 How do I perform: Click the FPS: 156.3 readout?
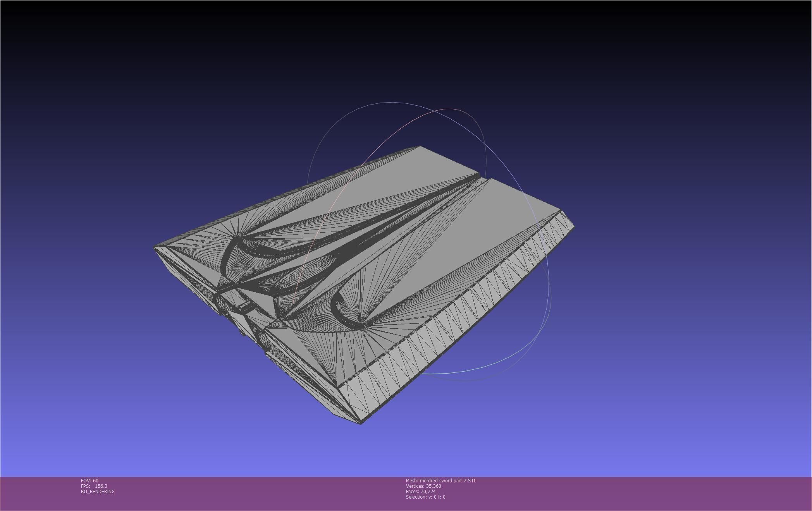click(94, 486)
